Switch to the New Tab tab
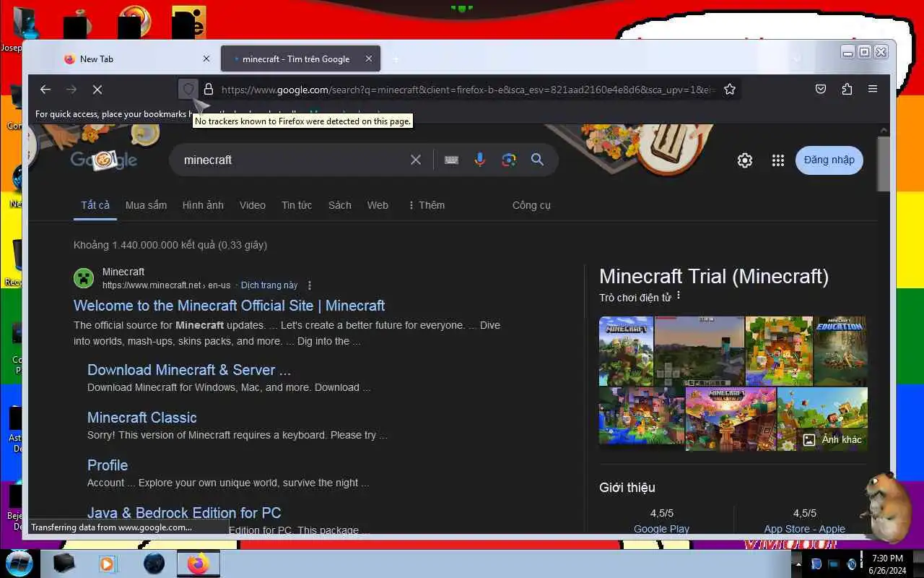This screenshot has height=578, width=924. click(x=134, y=59)
